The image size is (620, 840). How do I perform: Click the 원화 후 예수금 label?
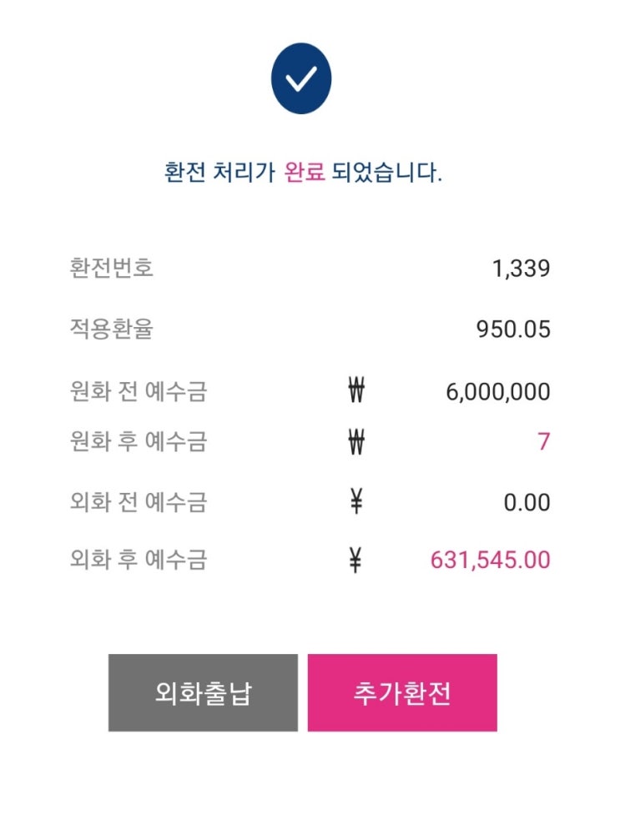(x=139, y=441)
